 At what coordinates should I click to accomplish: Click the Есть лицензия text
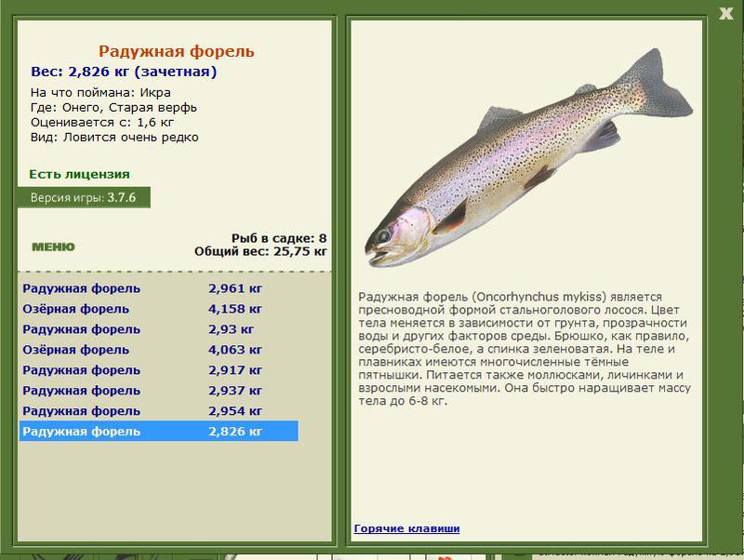tap(79, 174)
